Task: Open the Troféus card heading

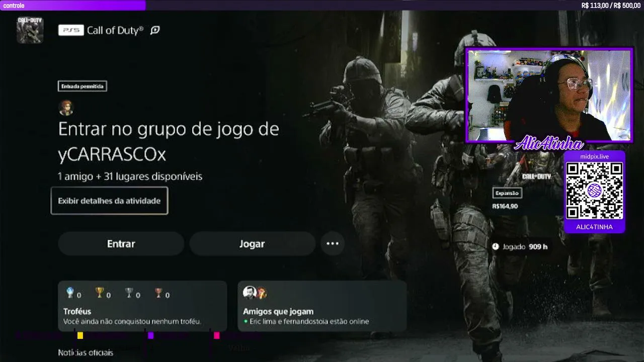Action: pos(77,311)
